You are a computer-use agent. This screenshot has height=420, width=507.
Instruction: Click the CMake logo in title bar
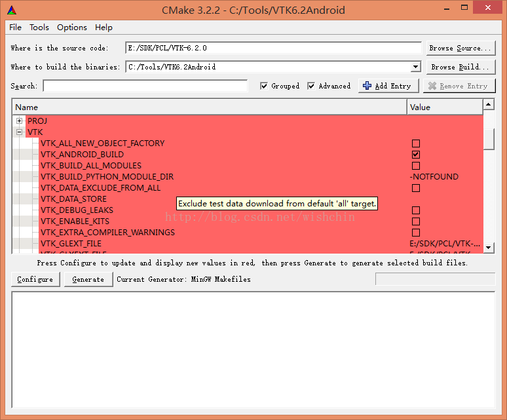12,10
